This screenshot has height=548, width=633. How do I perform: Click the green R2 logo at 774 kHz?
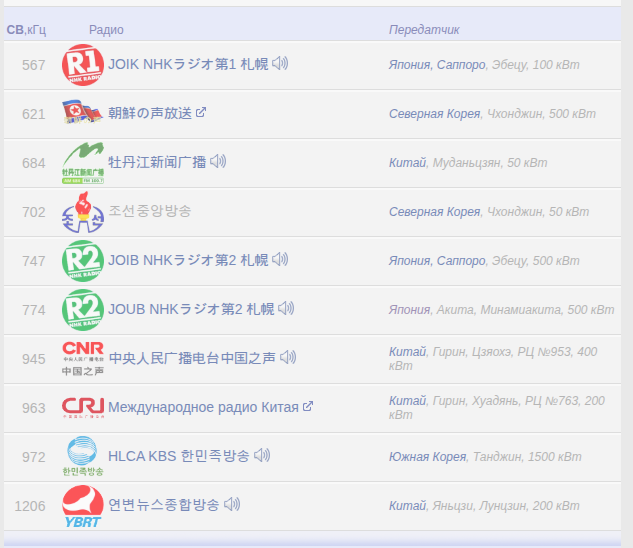tap(83, 310)
